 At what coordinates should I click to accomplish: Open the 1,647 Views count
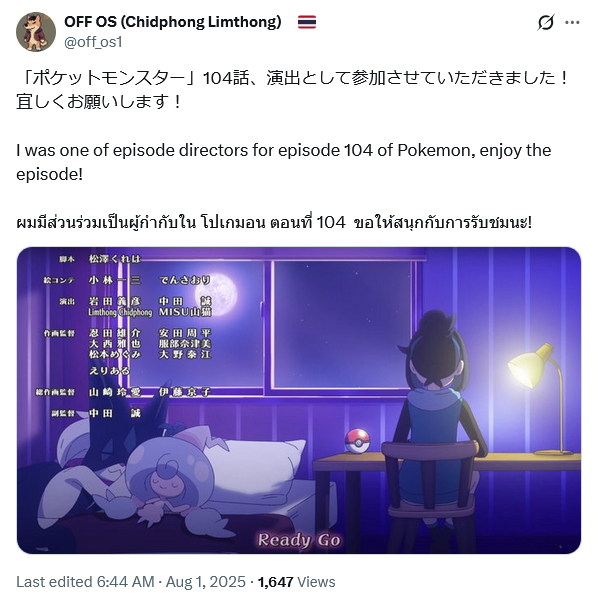(x=296, y=582)
